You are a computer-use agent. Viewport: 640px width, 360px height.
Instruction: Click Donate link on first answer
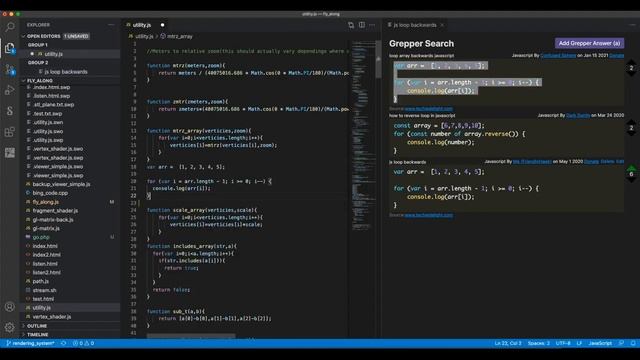tap(616, 56)
